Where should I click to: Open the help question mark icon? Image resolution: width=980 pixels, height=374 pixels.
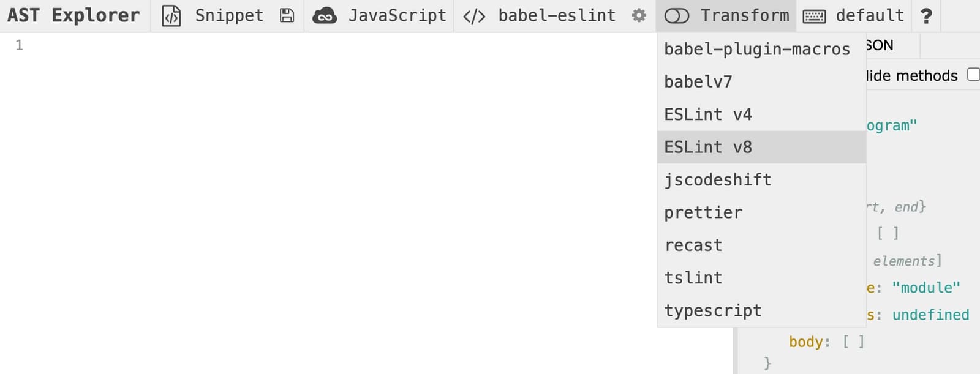[x=927, y=15]
